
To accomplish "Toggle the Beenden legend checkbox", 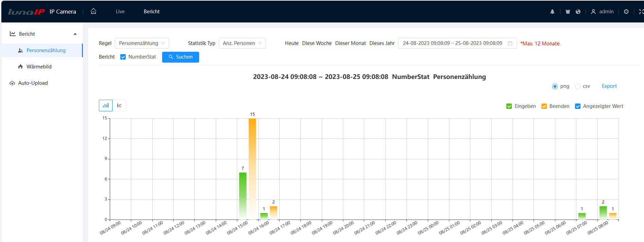I will click(544, 106).
